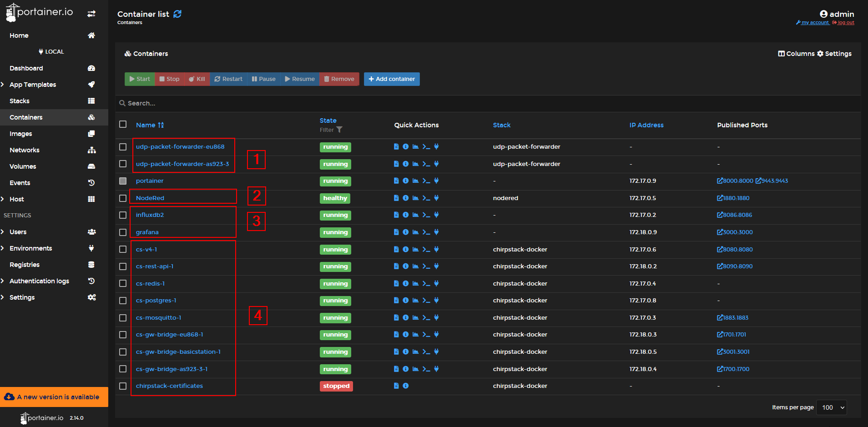The height and width of the screenshot is (427, 868).
Task: Click the Dashboard gauge icon
Action: [91, 68]
